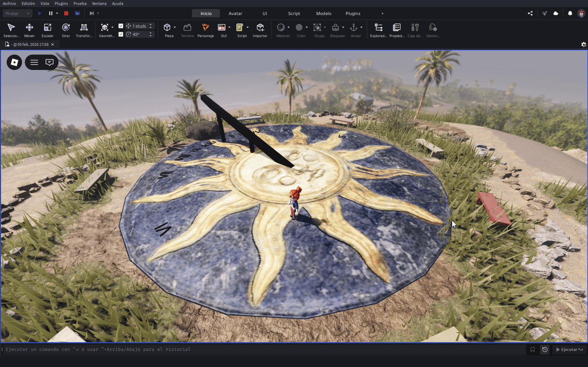Close the 05 feb. 2026 document tab

[53, 45]
